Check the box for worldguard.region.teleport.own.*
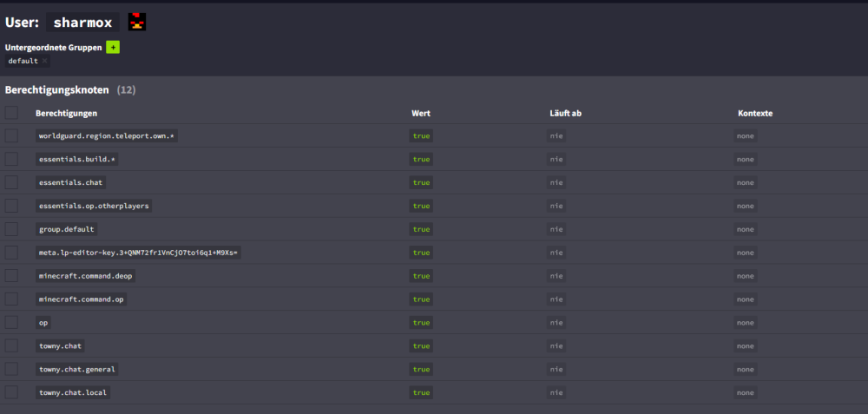Screen dimensions: 868x414 pyautogui.click(x=11, y=136)
